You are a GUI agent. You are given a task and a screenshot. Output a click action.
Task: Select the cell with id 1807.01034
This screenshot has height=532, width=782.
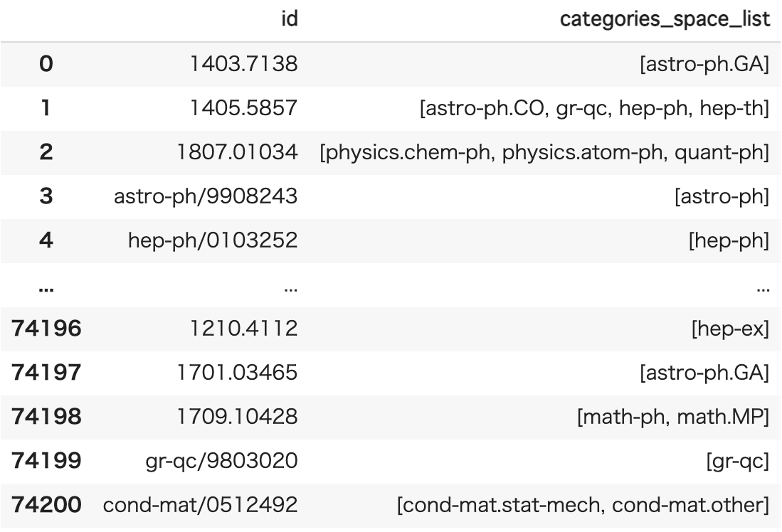coord(238,152)
